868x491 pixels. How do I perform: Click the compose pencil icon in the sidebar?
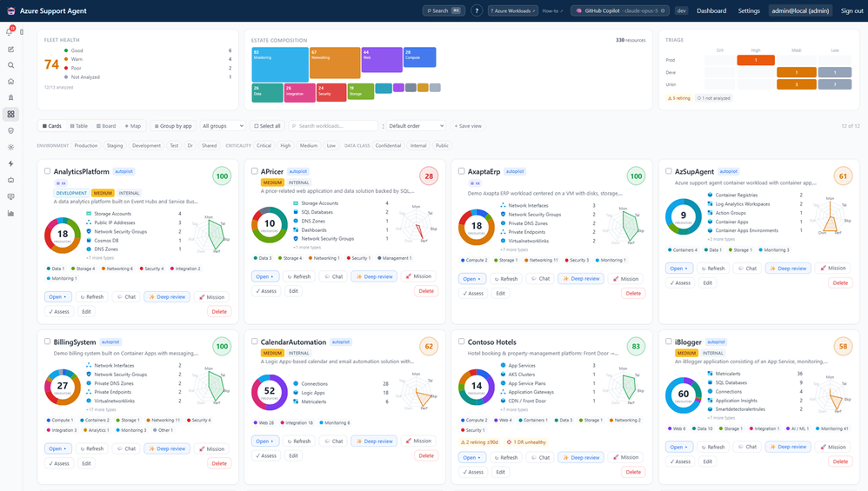coord(10,50)
